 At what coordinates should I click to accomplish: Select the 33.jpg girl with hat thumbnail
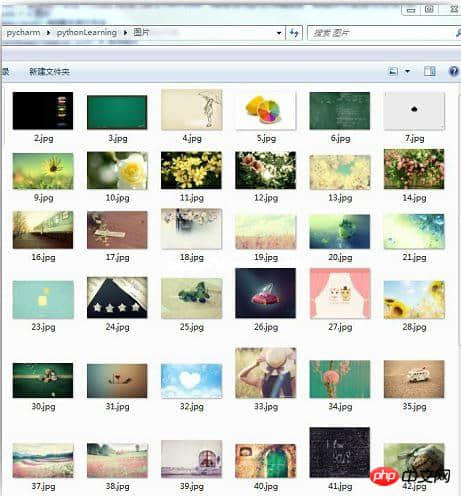(266, 373)
